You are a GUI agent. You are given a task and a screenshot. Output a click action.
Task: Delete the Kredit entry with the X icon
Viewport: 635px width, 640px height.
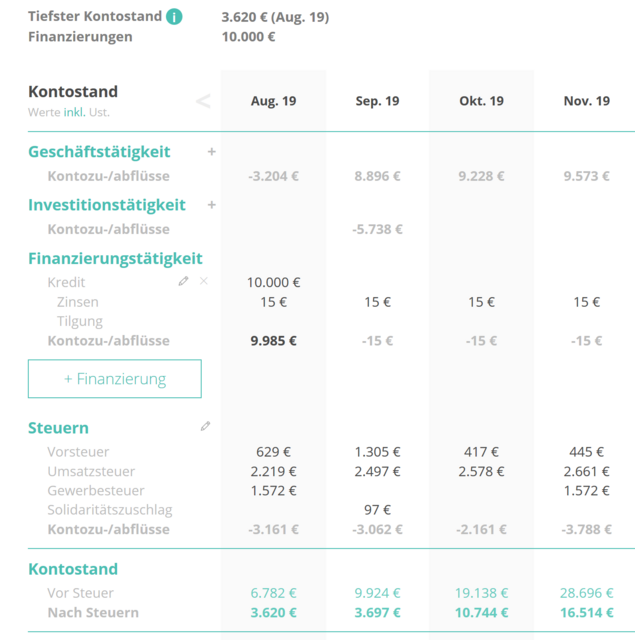coord(204,282)
